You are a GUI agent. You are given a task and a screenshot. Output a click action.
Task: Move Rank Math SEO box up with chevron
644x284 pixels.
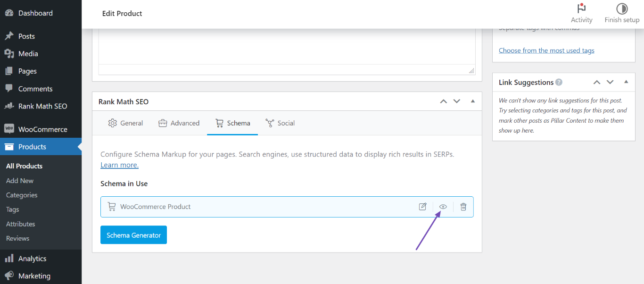tap(443, 101)
